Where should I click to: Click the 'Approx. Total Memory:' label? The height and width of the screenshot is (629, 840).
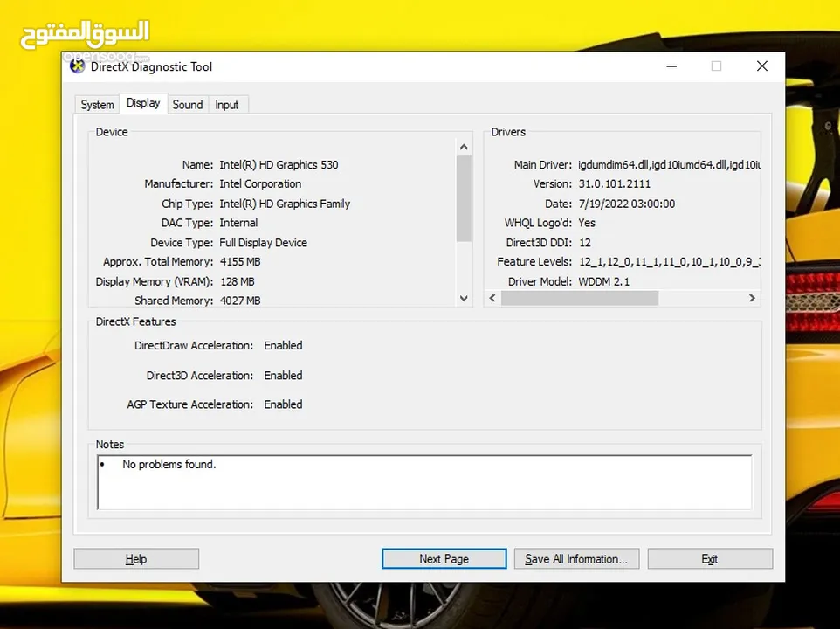(158, 262)
